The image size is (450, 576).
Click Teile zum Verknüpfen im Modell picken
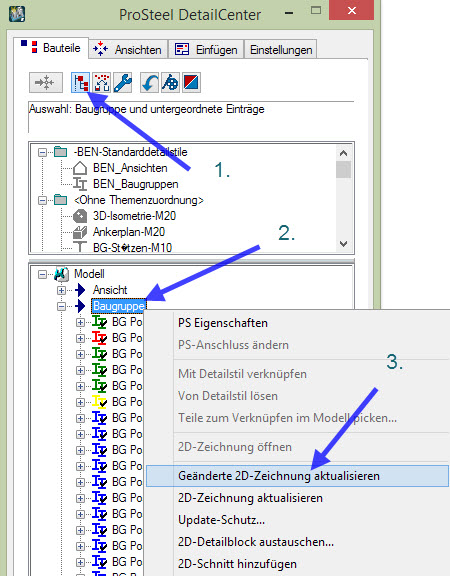point(288,418)
